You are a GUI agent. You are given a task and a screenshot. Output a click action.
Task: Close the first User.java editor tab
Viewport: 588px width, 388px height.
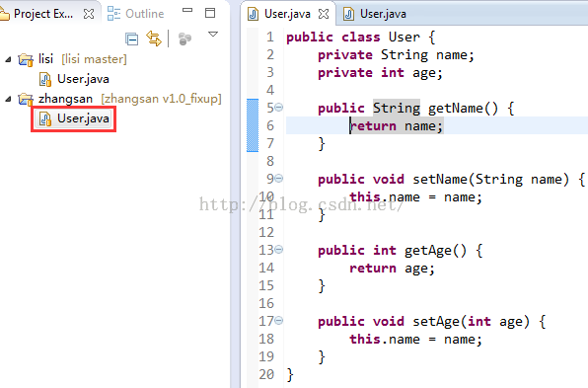click(324, 14)
